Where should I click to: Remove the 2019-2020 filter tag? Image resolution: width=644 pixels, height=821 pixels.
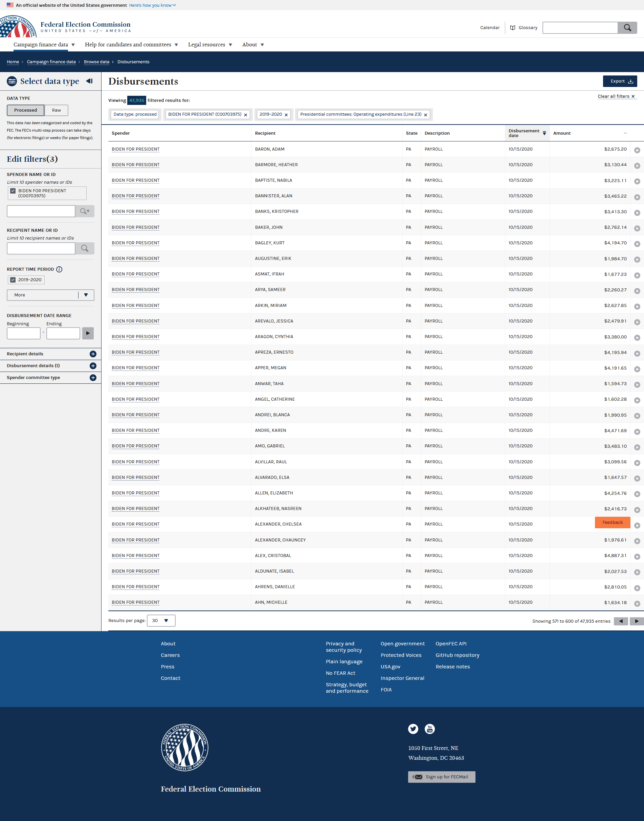[286, 115]
